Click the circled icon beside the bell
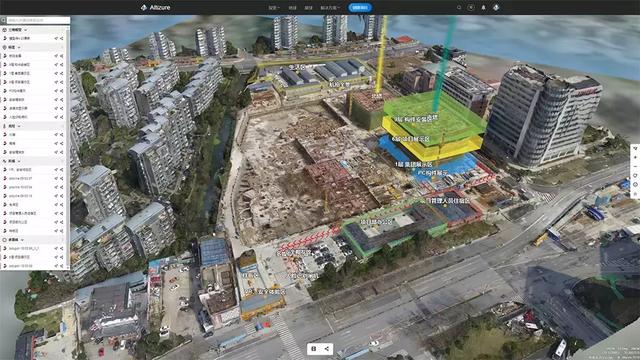The image size is (640, 360). [471, 7]
